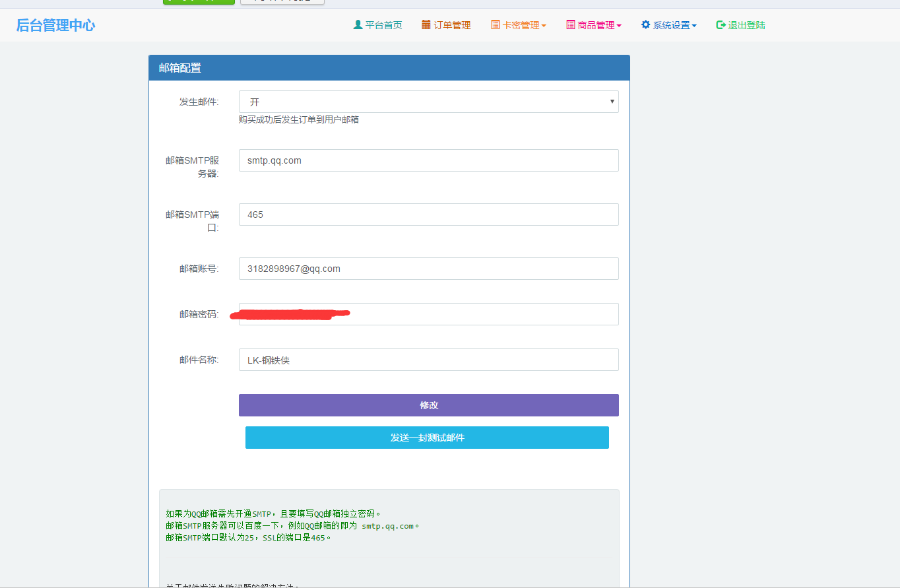Focus the 邮箱账号 email field
Viewport: 900px width, 588px height.
[x=429, y=268]
